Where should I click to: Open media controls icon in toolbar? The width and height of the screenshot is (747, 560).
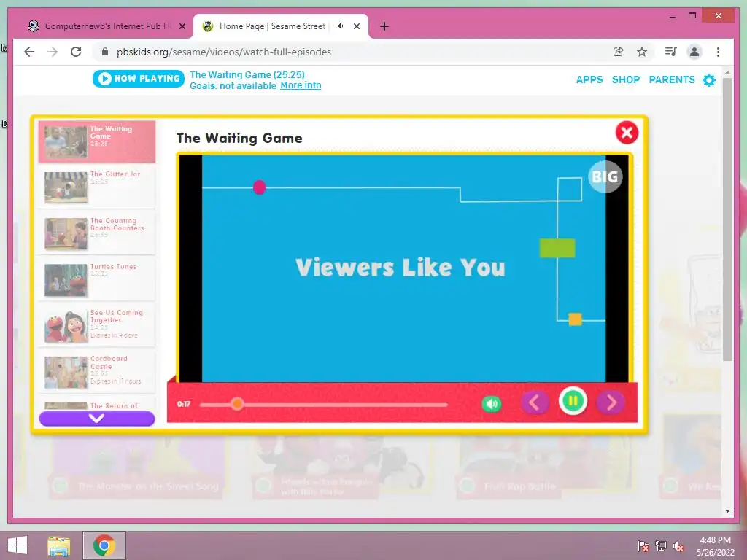tap(671, 52)
